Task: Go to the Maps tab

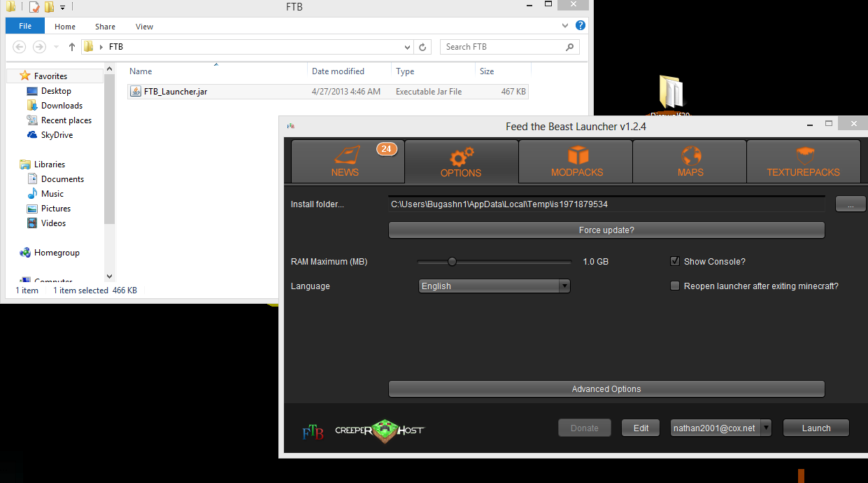Action: pos(690,161)
